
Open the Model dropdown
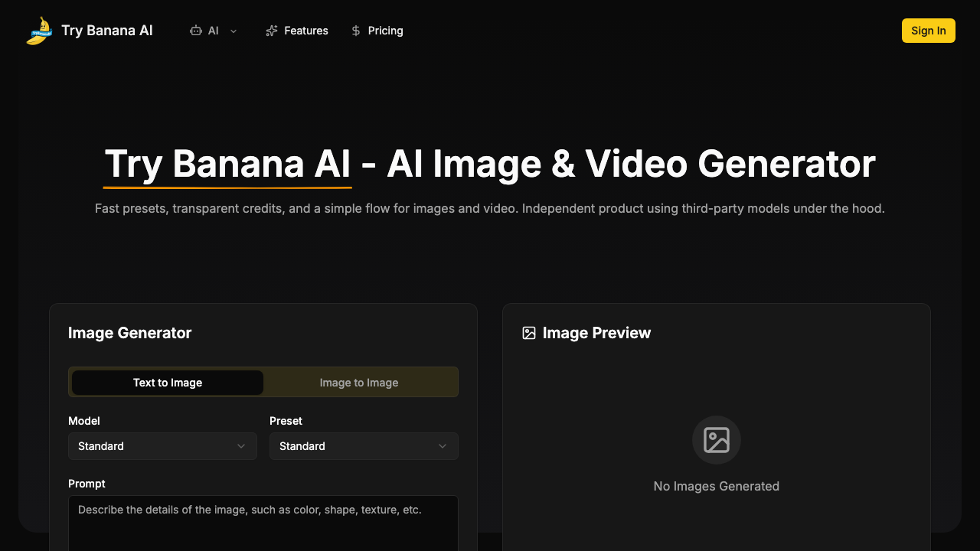[x=162, y=446]
